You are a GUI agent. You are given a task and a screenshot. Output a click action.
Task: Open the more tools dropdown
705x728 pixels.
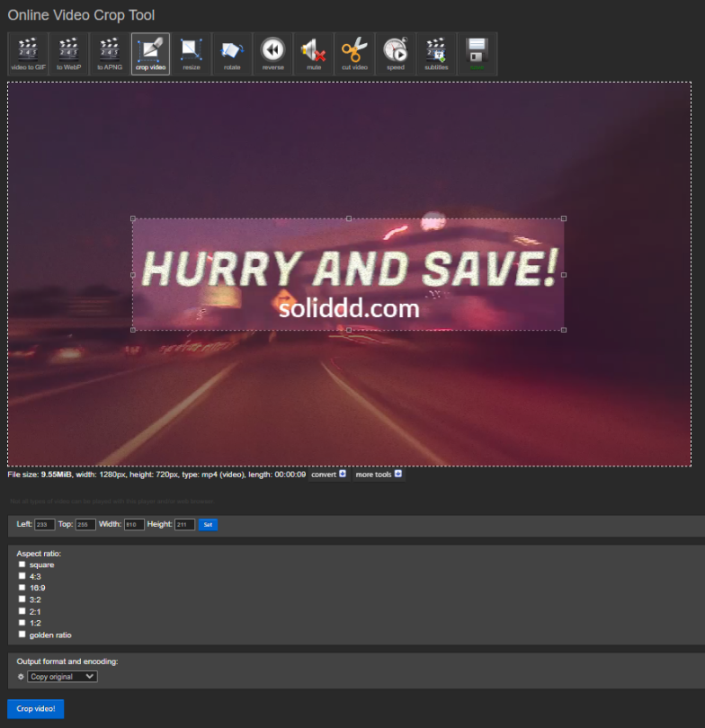(379, 475)
